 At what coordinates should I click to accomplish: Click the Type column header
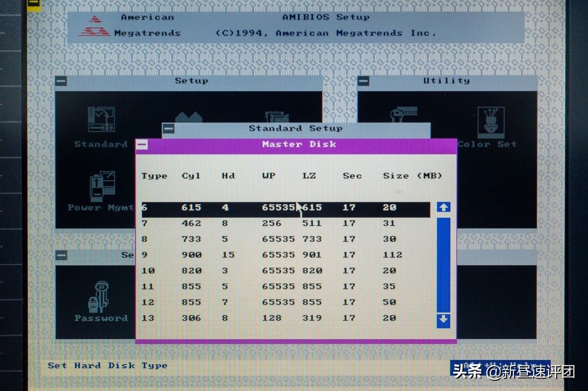[x=154, y=176]
